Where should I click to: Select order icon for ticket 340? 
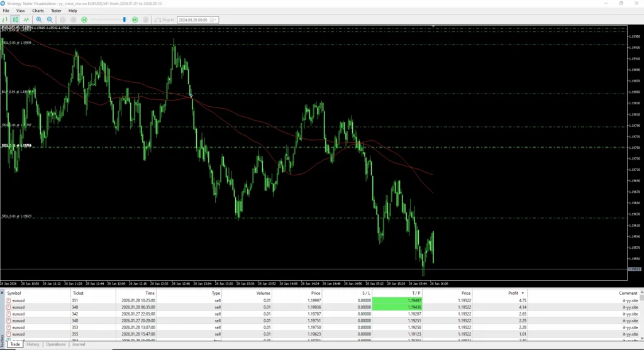click(9, 320)
